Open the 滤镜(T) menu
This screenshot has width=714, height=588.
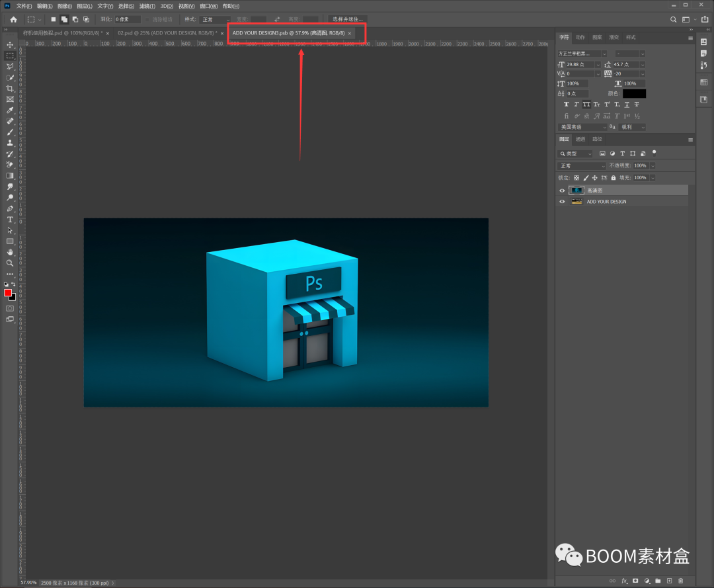(147, 6)
